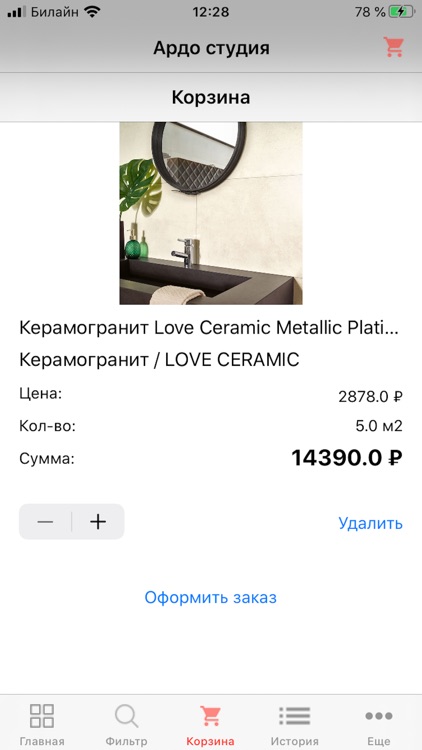Open the Еще three-dots icon
This screenshot has height=750, width=422.
pyautogui.click(x=379, y=716)
